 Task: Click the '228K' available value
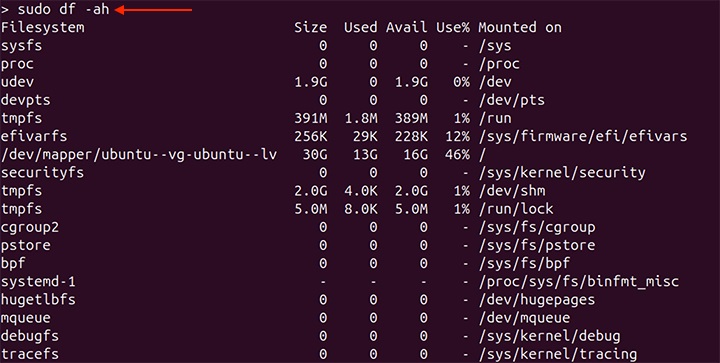point(411,137)
